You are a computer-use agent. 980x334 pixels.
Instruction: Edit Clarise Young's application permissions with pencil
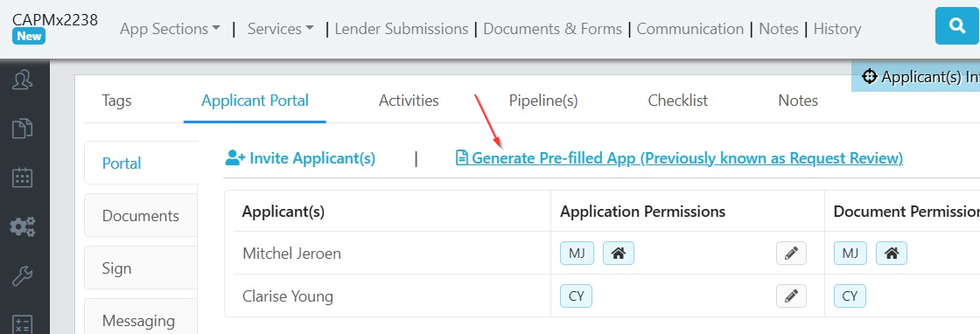(791, 296)
